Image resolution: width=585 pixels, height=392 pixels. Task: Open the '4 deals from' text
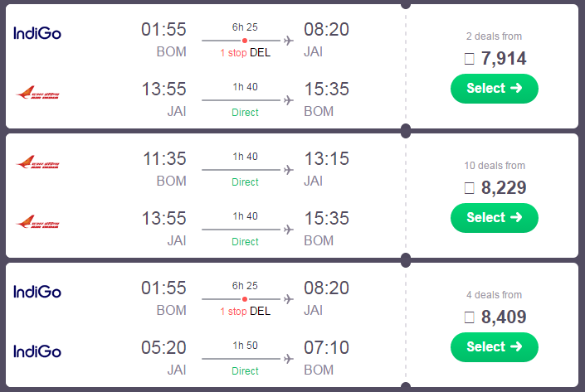[x=494, y=295]
